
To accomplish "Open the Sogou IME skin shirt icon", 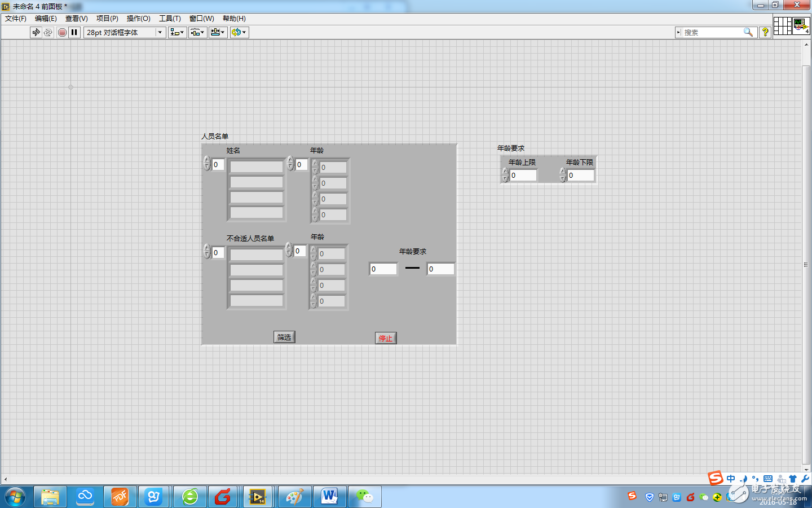I will [793, 479].
